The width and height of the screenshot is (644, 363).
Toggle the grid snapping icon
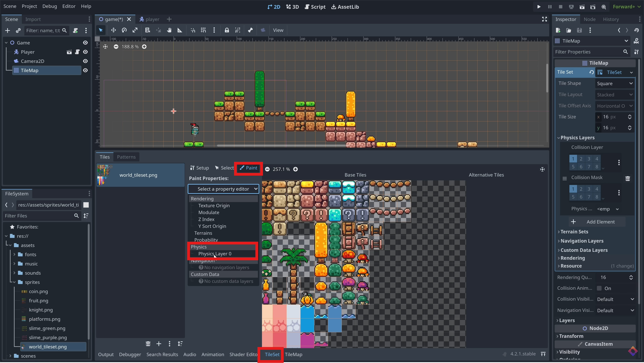(x=203, y=30)
